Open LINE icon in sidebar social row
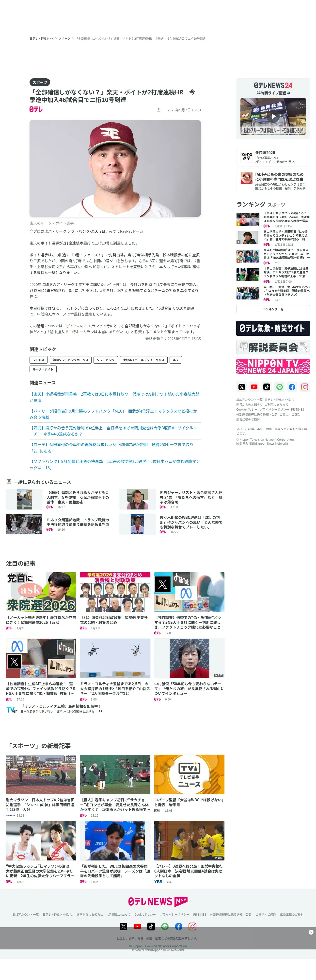 [x=280, y=387]
